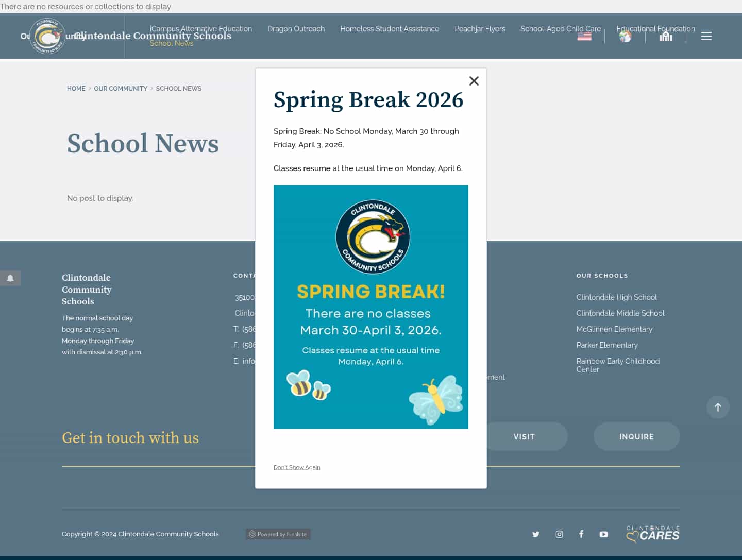
Task: Click the INQUIRE button
Action: pos(636,436)
